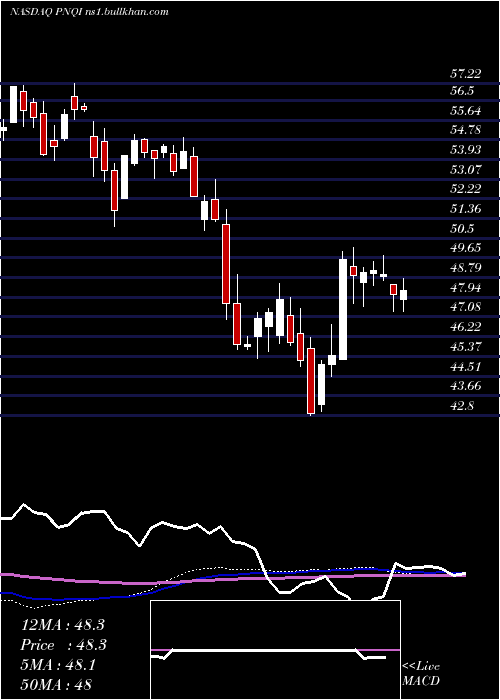Click the <<Live MACD label
The height and width of the screenshot is (700, 500).
421,674
